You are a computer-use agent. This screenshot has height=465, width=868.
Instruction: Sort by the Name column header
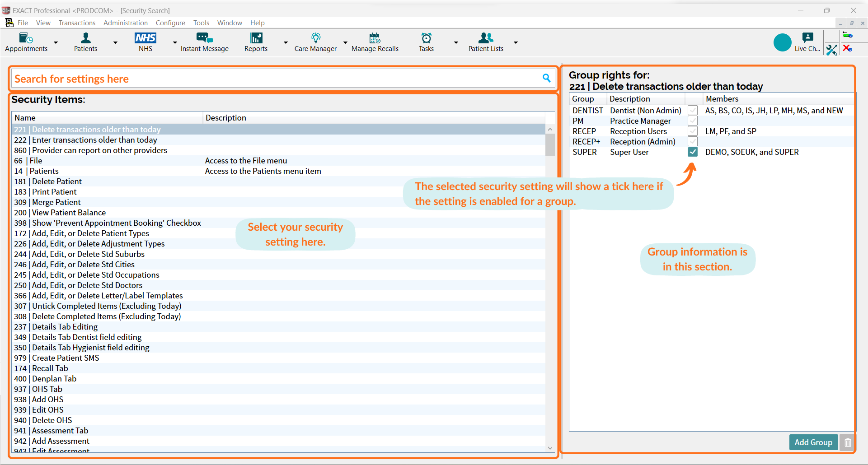(x=107, y=118)
